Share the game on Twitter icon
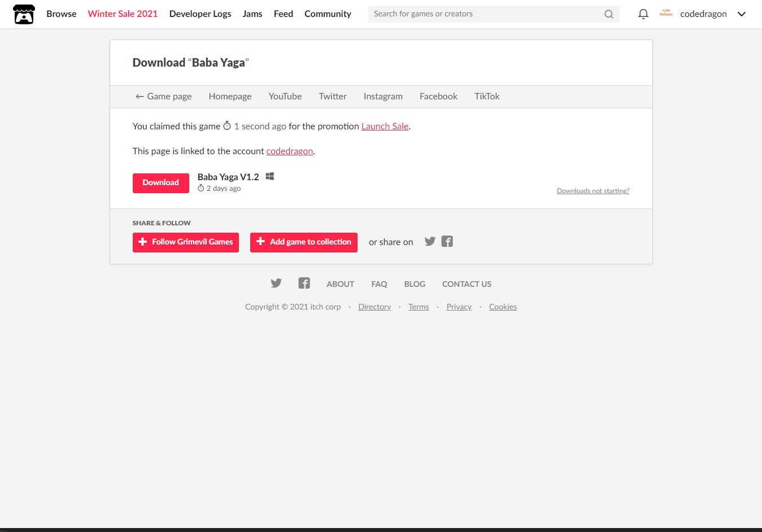The image size is (762, 532). point(430,241)
